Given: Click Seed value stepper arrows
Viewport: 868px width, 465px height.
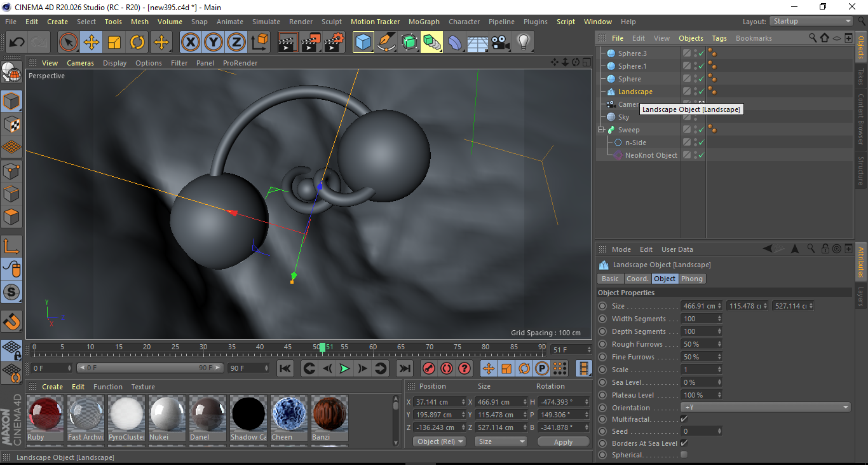Looking at the screenshot, I should pos(719,431).
